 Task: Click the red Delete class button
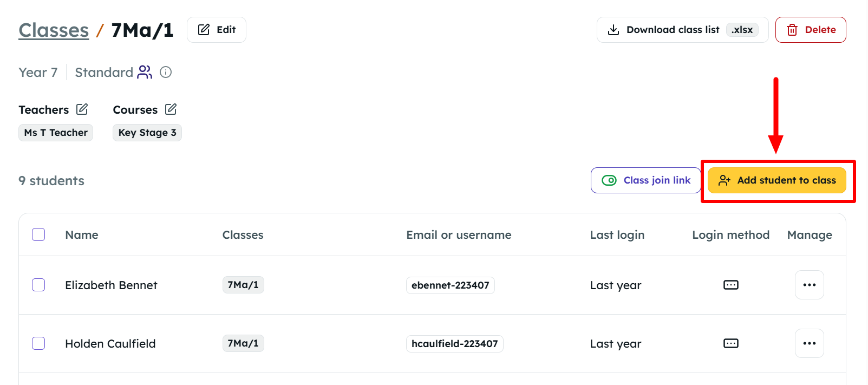(x=810, y=30)
